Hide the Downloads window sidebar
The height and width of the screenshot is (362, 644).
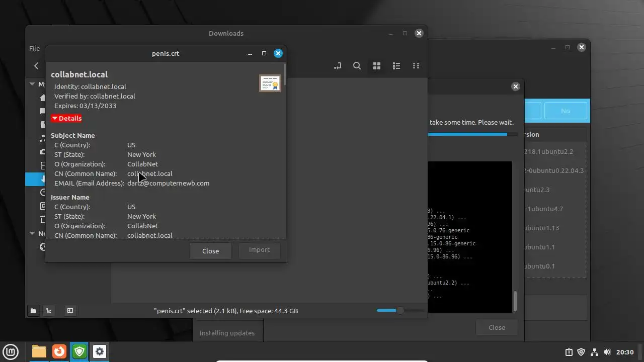[x=70, y=311]
